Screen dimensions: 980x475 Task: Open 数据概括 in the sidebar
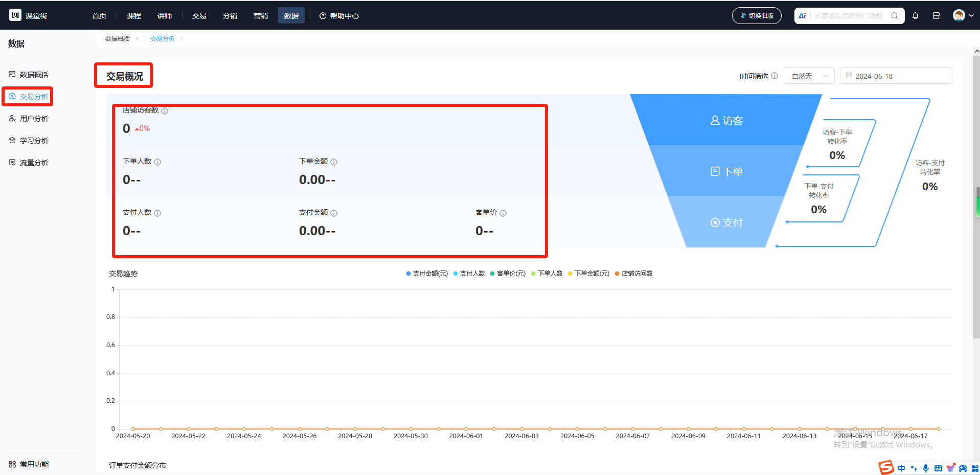pos(34,75)
